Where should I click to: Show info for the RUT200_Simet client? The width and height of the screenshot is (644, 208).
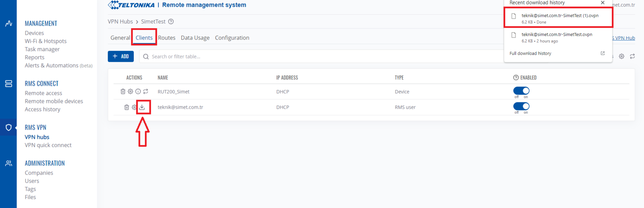[138, 92]
